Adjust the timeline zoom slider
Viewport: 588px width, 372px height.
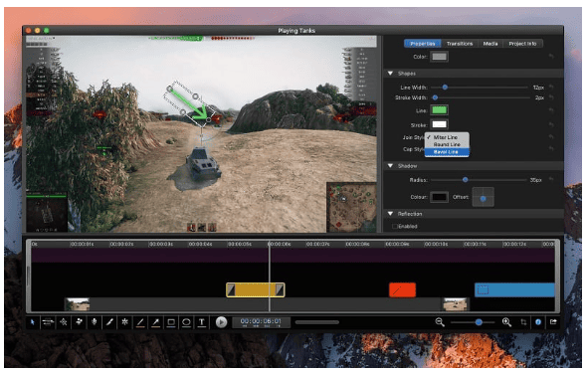pyautogui.click(x=473, y=322)
